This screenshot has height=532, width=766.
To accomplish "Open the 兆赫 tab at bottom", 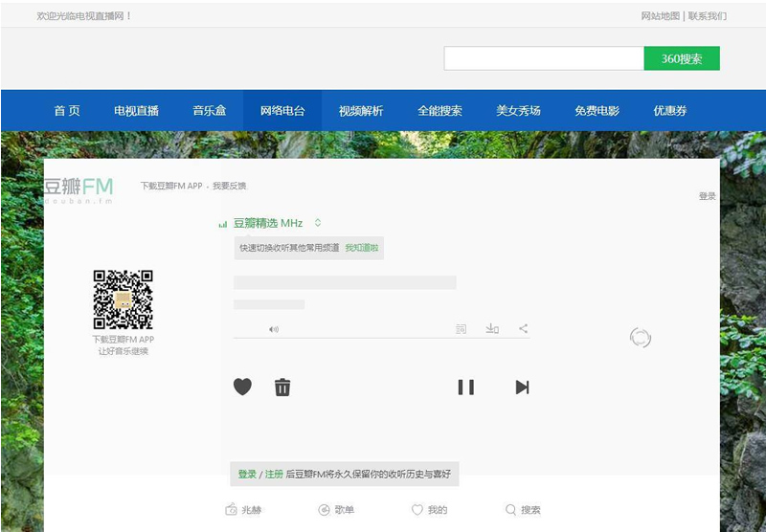I will pos(243,510).
